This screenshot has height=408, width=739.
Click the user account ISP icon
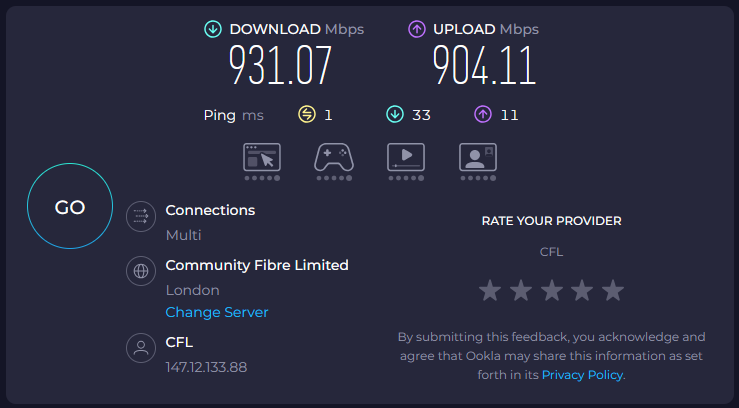(141, 348)
